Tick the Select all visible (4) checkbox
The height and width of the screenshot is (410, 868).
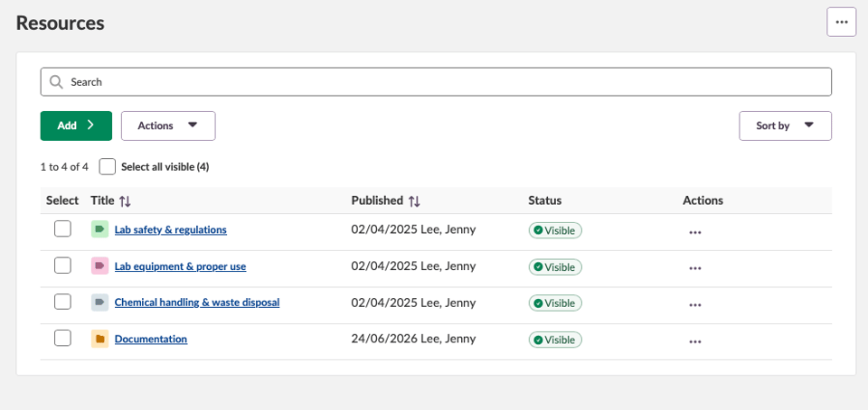108,167
